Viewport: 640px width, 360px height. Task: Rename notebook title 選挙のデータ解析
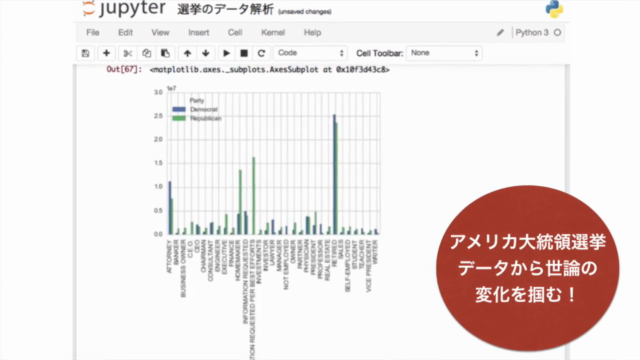pos(225,9)
